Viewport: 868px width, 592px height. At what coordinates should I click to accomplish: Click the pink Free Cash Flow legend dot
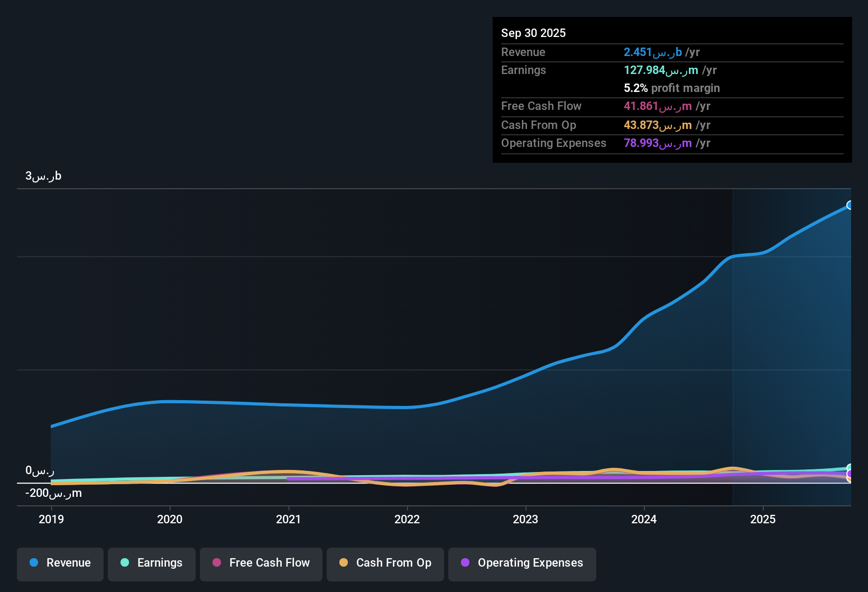pyautogui.click(x=217, y=563)
